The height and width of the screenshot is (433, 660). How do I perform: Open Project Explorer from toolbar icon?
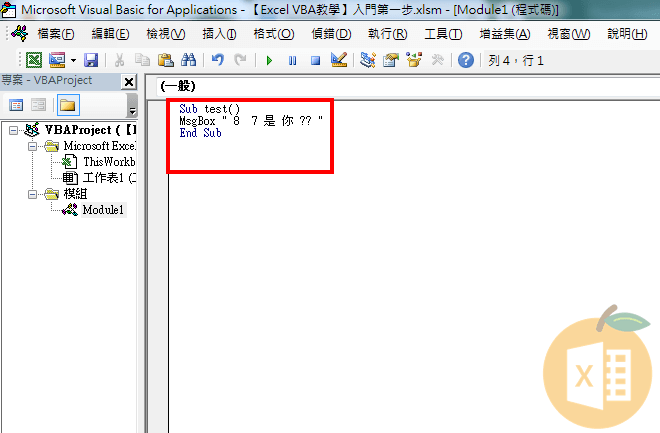pyautogui.click(x=368, y=60)
